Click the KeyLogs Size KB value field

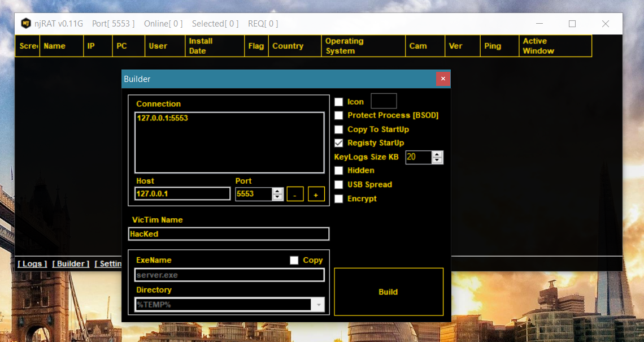click(x=419, y=157)
